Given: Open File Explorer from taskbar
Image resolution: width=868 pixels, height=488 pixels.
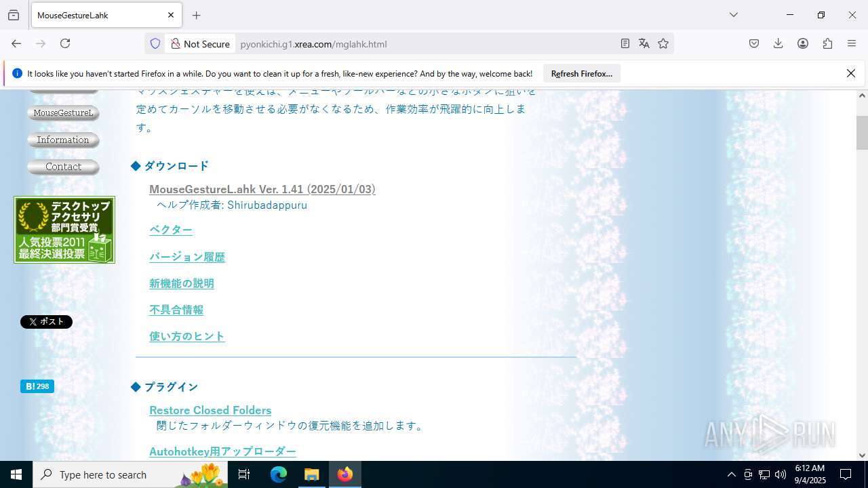Looking at the screenshot, I should 312,474.
